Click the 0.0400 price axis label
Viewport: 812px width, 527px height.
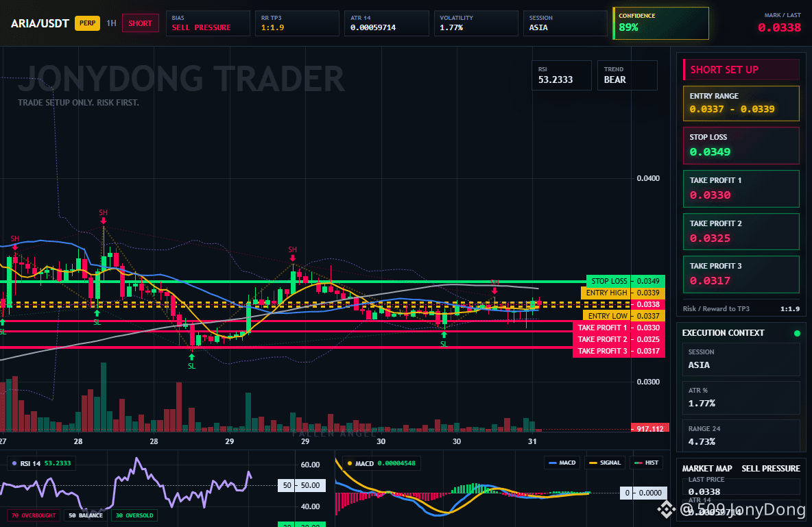(648, 178)
